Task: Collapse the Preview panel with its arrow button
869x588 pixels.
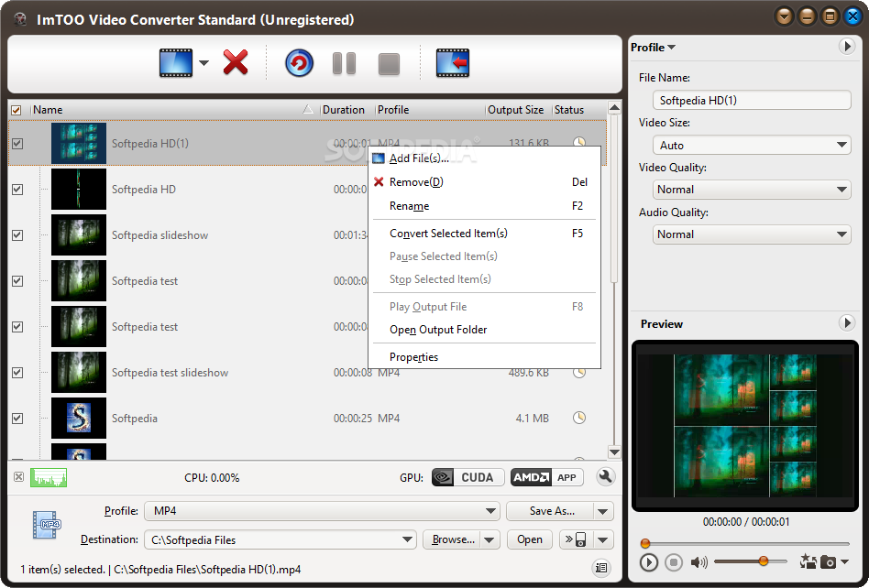Action: [x=846, y=322]
